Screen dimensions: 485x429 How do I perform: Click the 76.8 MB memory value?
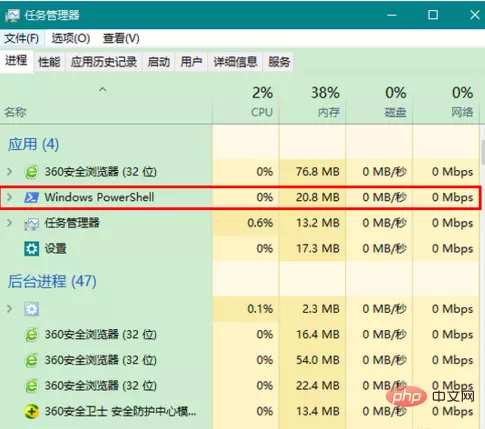click(317, 172)
